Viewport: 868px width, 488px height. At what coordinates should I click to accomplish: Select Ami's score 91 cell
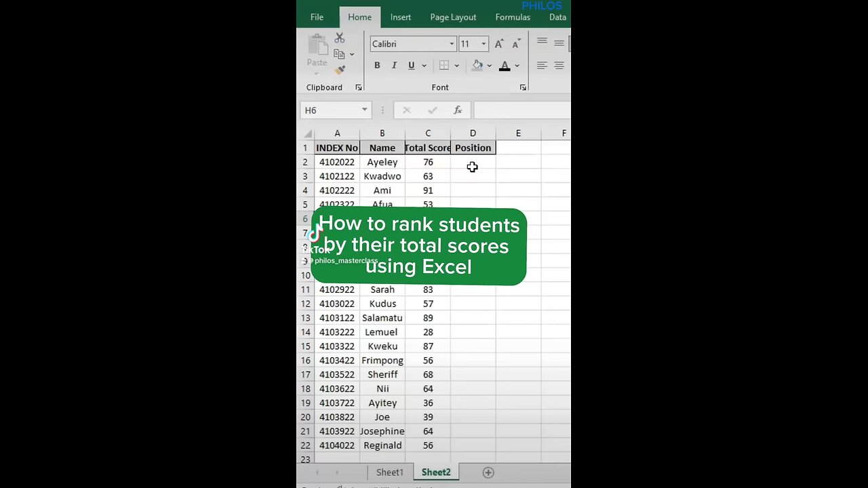click(x=428, y=190)
